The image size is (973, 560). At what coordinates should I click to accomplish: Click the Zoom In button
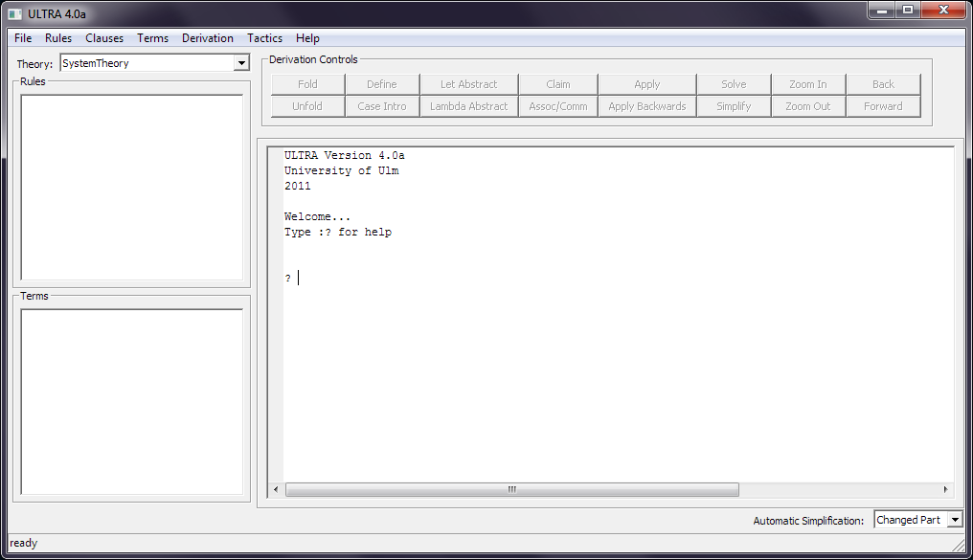[x=808, y=84]
